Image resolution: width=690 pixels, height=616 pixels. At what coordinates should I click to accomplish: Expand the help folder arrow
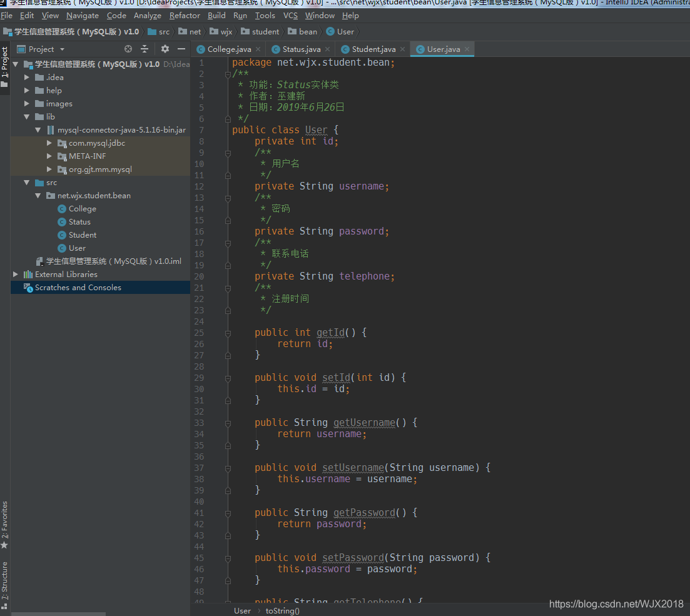(x=27, y=91)
